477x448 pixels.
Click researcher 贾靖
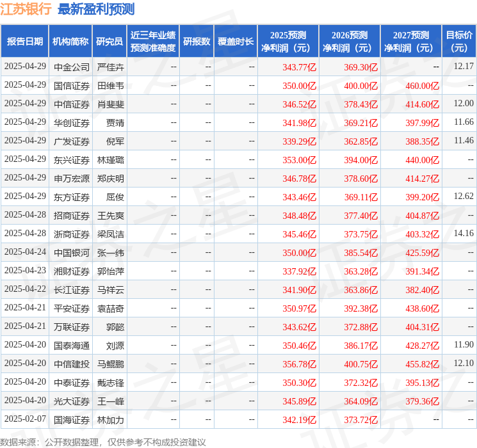115,123
